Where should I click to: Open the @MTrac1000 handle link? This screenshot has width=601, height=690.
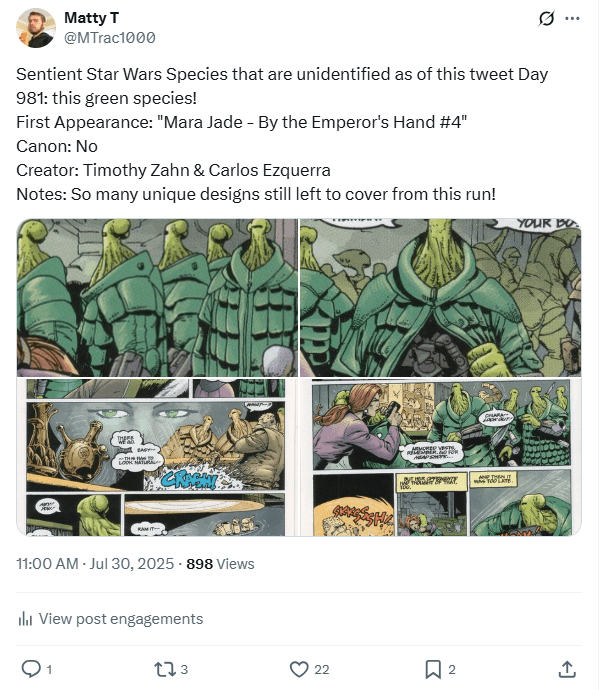point(109,38)
